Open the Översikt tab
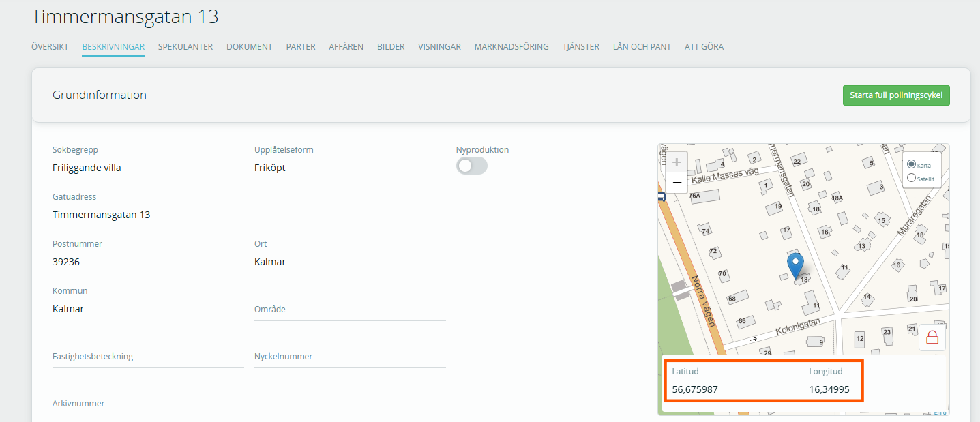This screenshot has width=980, height=422. click(x=50, y=47)
